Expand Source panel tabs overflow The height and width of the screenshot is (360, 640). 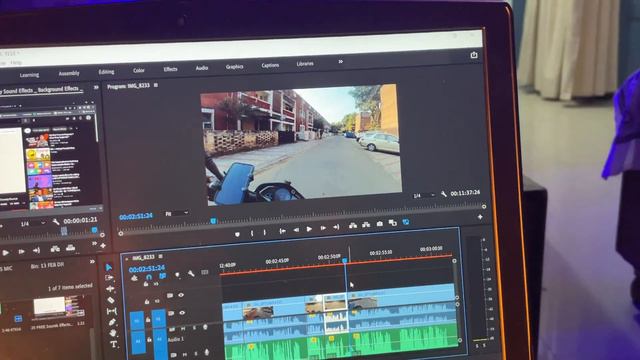(96, 87)
